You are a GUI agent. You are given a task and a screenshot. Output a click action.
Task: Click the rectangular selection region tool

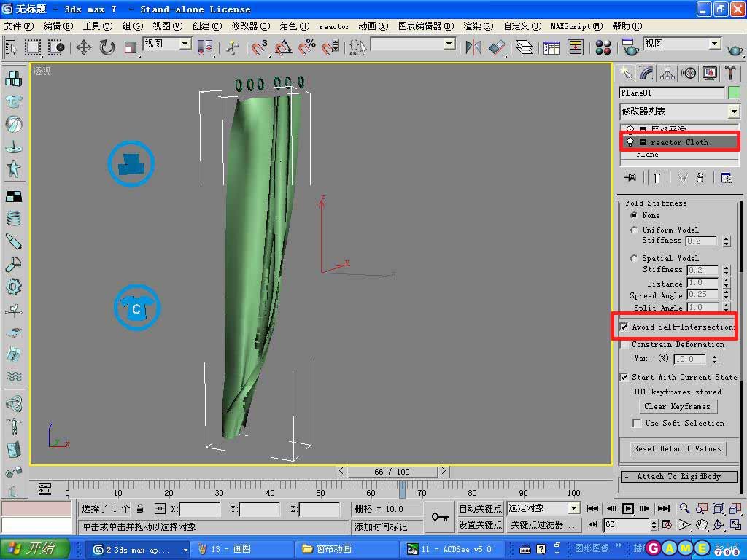tap(32, 47)
